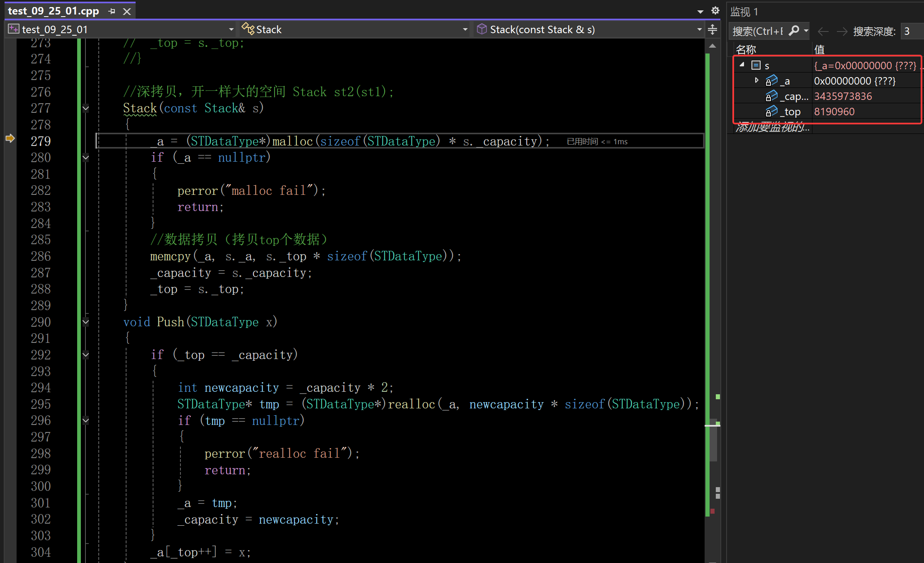Collapse the Stack copy constructor at line 277
924x563 pixels.
tap(86, 109)
